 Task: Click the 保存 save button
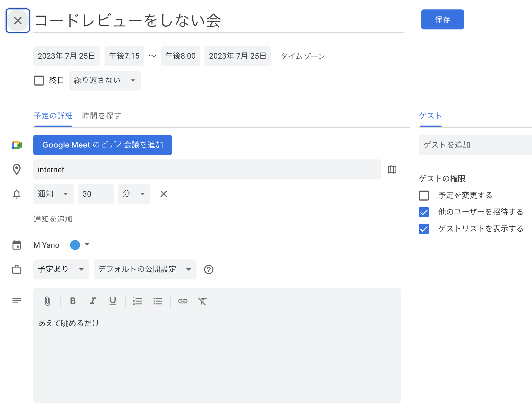pyautogui.click(x=442, y=19)
